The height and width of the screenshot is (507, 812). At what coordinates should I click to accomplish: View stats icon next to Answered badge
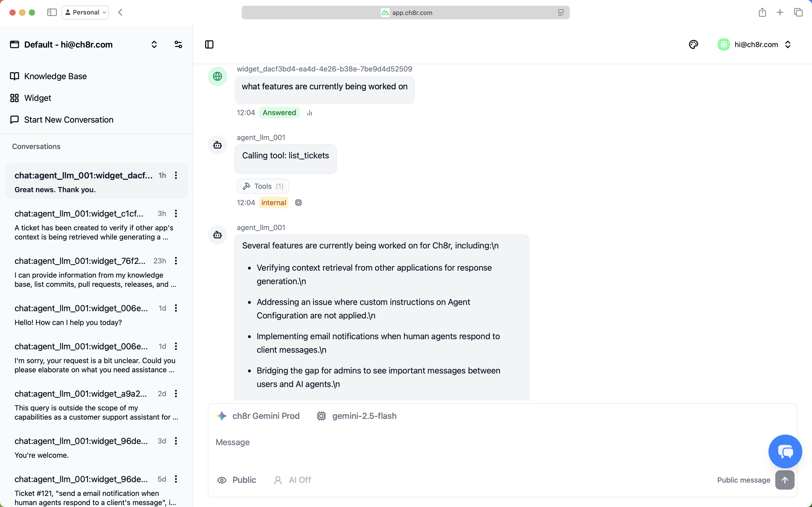(x=309, y=113)
